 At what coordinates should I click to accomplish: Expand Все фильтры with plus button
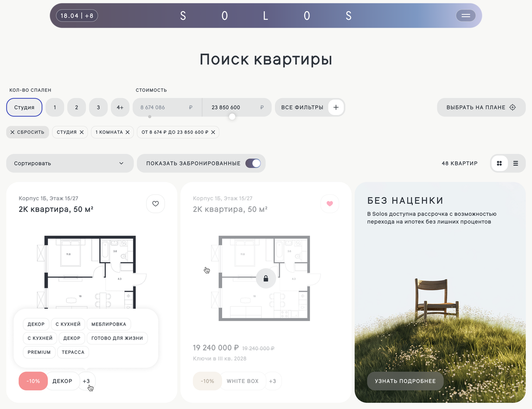[336, 108]
